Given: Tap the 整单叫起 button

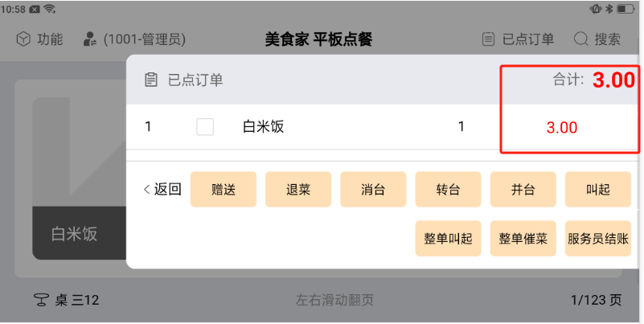Looking at the screenshot, I should coord(448,239).
